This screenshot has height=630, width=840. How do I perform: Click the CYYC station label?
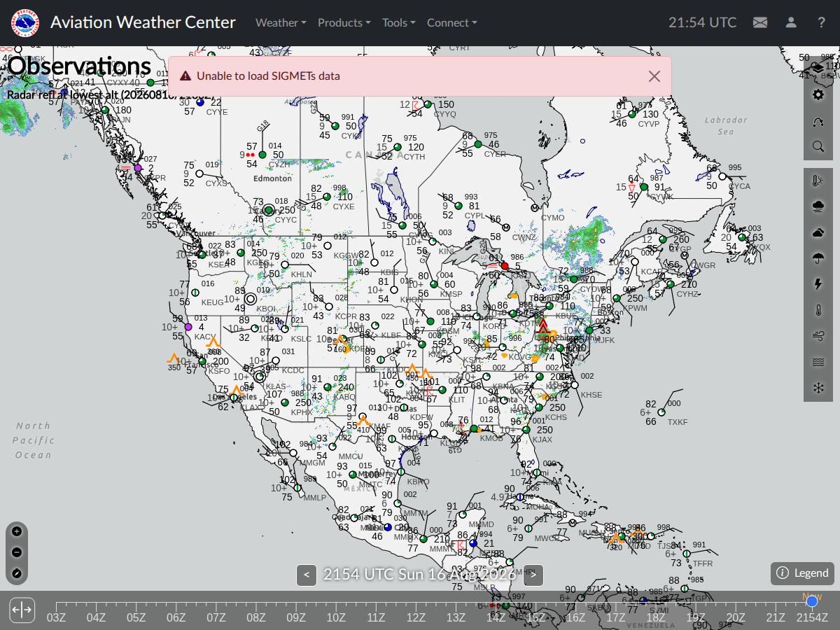tap(286, 220)
